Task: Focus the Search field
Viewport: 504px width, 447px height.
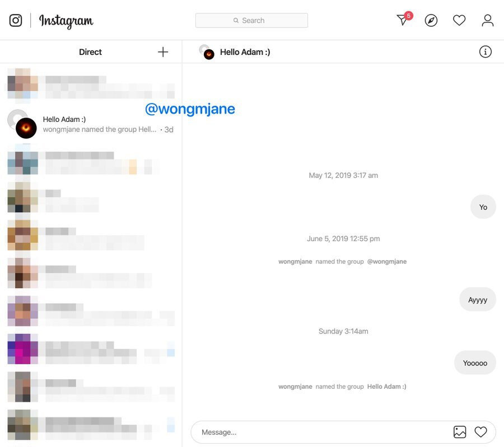Action: click(x=251, y=21)
